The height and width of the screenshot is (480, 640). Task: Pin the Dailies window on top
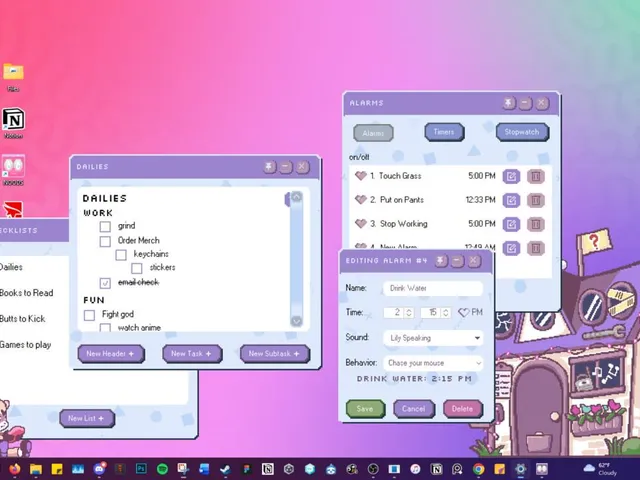[269, 167]
